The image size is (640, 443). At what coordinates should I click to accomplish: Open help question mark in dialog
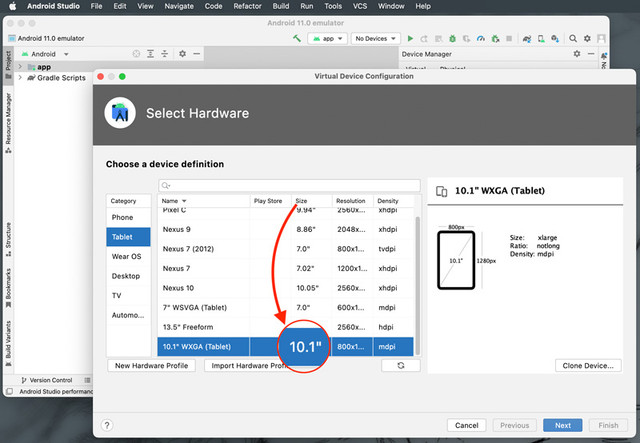coord(107,425)
